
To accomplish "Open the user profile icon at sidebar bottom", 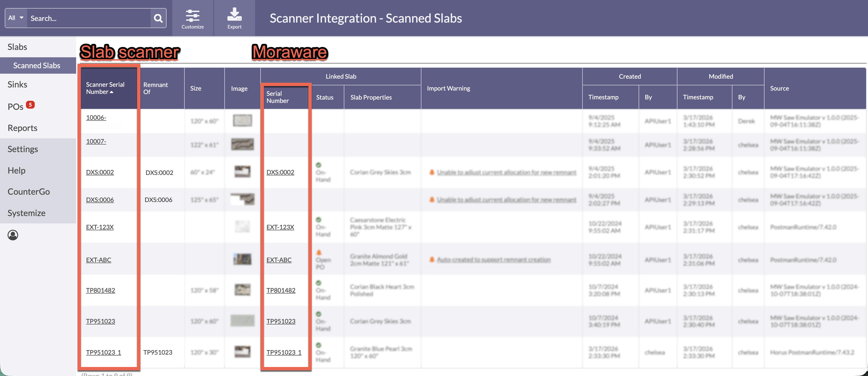I will [13, 235].
